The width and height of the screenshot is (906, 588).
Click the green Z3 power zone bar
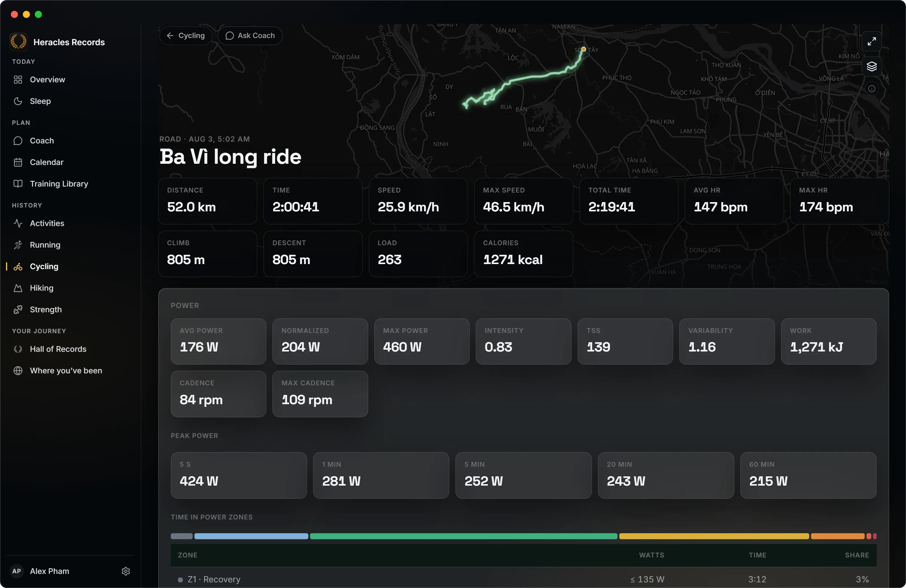point(464,536)
